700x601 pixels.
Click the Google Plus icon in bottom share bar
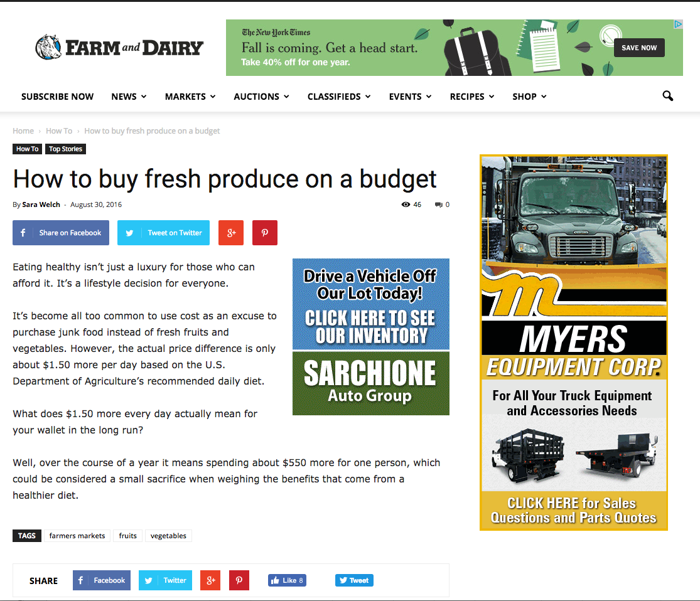(210, 580)
